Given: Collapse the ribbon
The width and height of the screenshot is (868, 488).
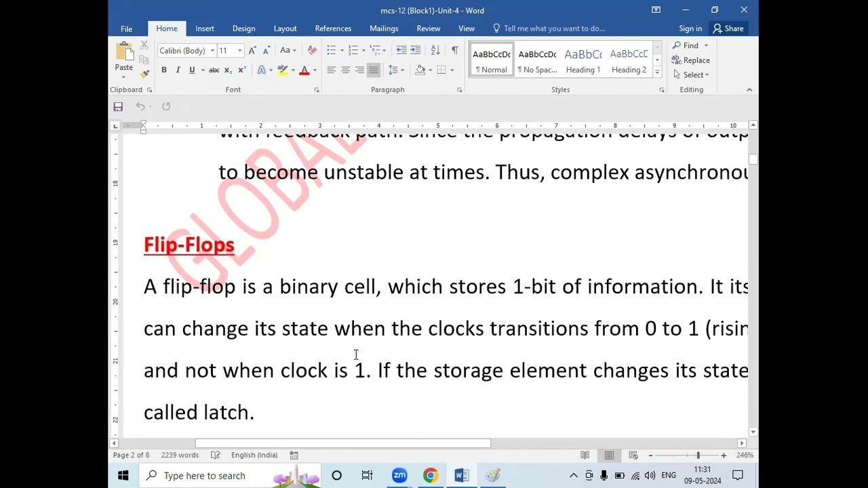Looking at the screenshot, I should [x=749, y=90].
